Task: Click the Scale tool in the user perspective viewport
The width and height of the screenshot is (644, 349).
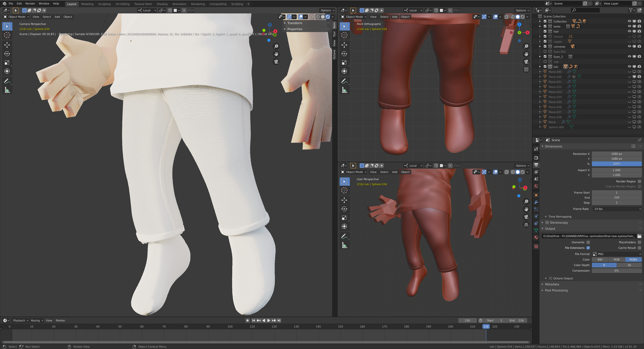Action: [x=344, y=218]
